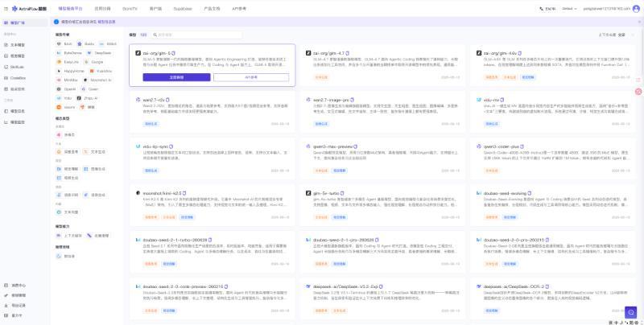The image size is (644, 325).
Task: Open the user avatar icon in the header
Action: (636, 9)
